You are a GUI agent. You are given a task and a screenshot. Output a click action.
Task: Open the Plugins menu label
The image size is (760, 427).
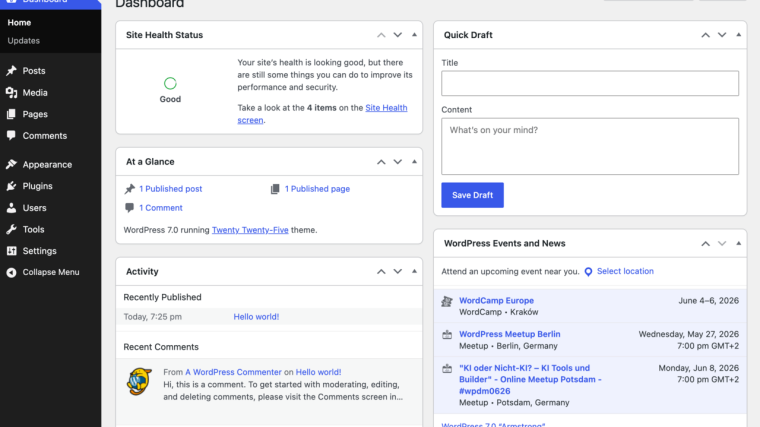[37, 186]
